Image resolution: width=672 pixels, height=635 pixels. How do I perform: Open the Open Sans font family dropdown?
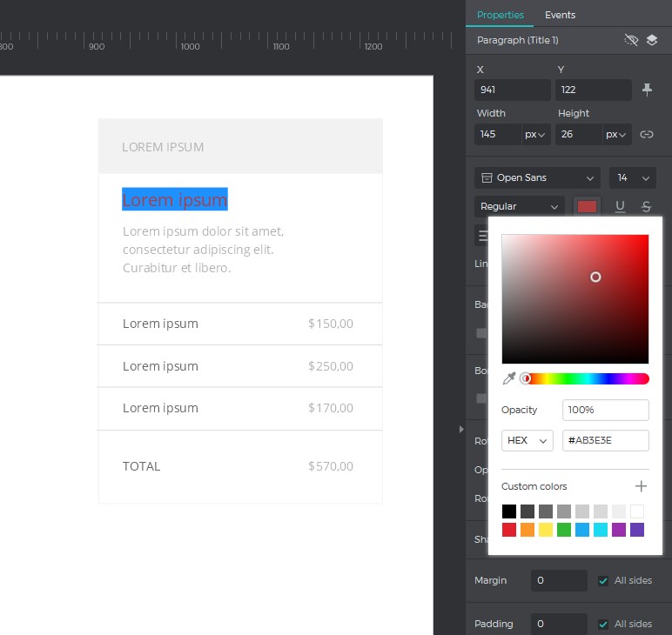537,177
